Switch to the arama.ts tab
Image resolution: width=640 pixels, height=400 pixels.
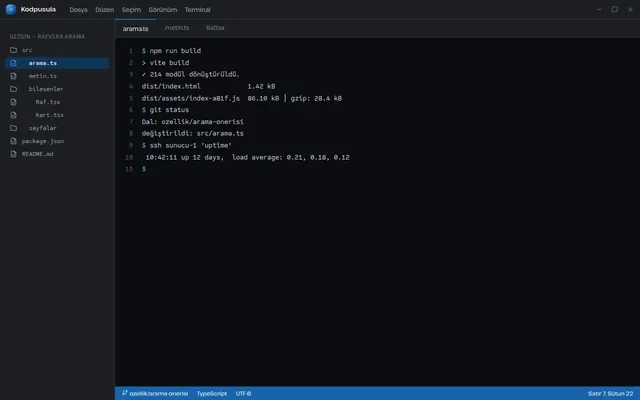(x=136, y=28)
